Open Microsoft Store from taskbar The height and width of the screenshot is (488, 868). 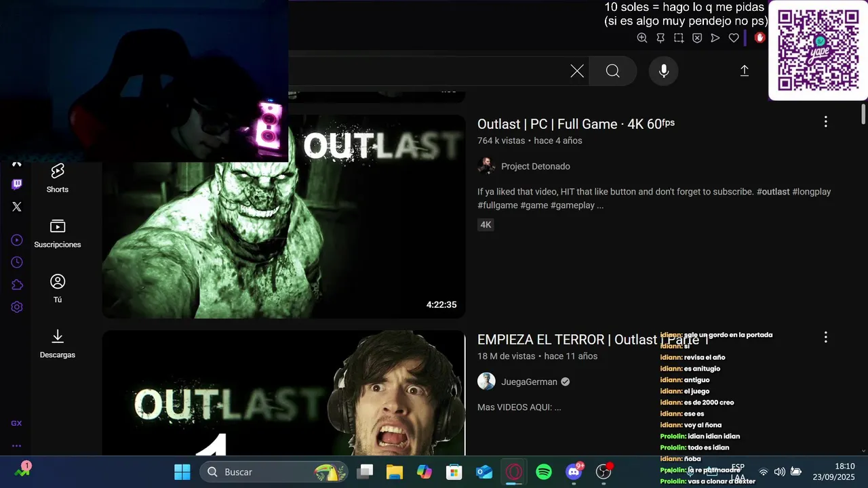point(454,472)
